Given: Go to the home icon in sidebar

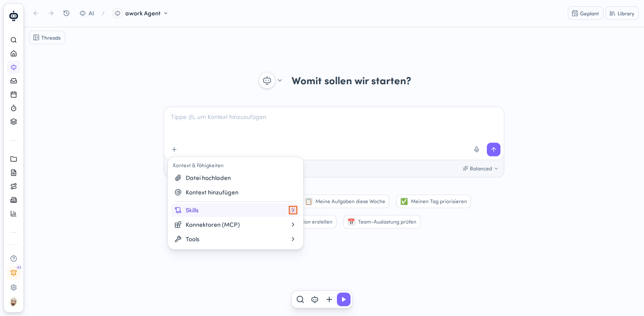Looking at the screenshot, I should point(14,54).
